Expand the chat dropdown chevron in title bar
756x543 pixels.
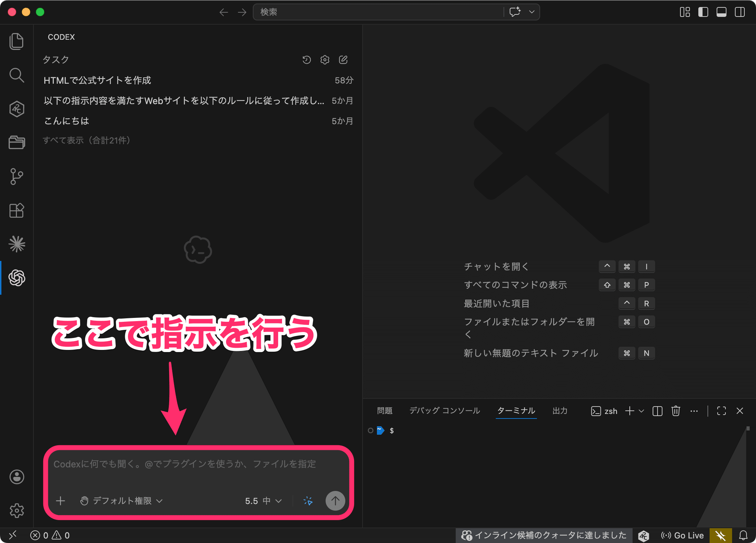(532, 12)
